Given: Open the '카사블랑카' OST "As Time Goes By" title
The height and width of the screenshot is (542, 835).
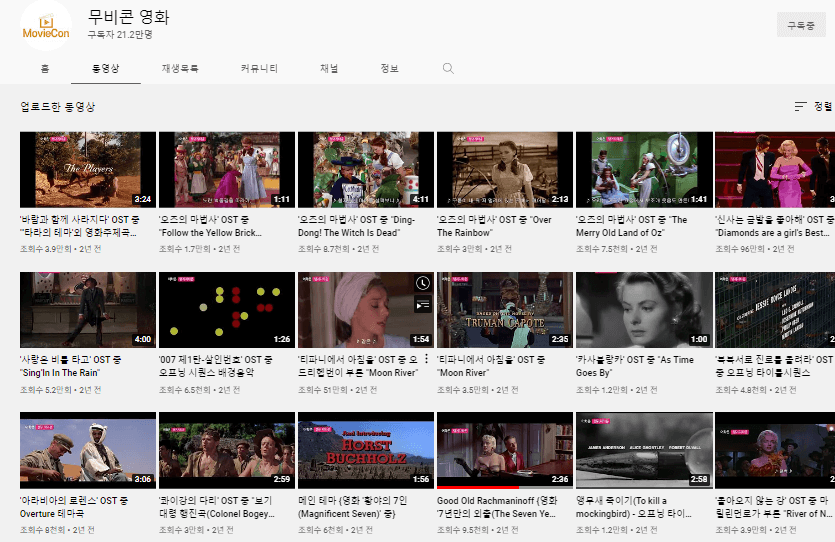Looking at the screenshot, I should pos(635,366).
